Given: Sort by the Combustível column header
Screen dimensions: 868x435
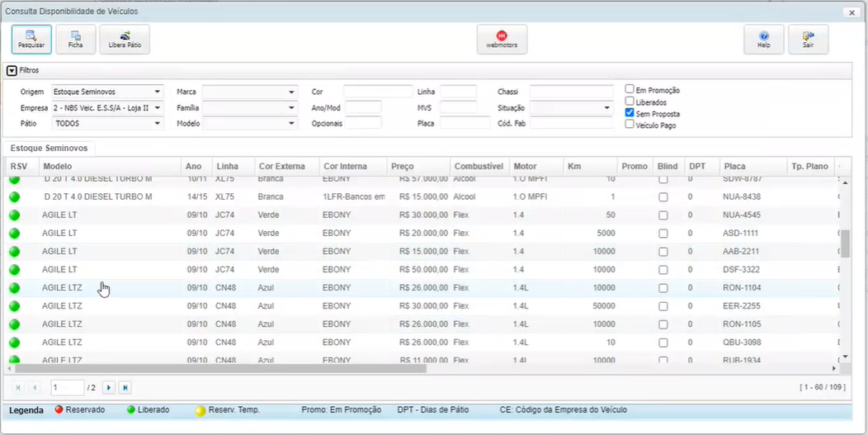Looking at the screenshot, I should [x=479, y=166].
